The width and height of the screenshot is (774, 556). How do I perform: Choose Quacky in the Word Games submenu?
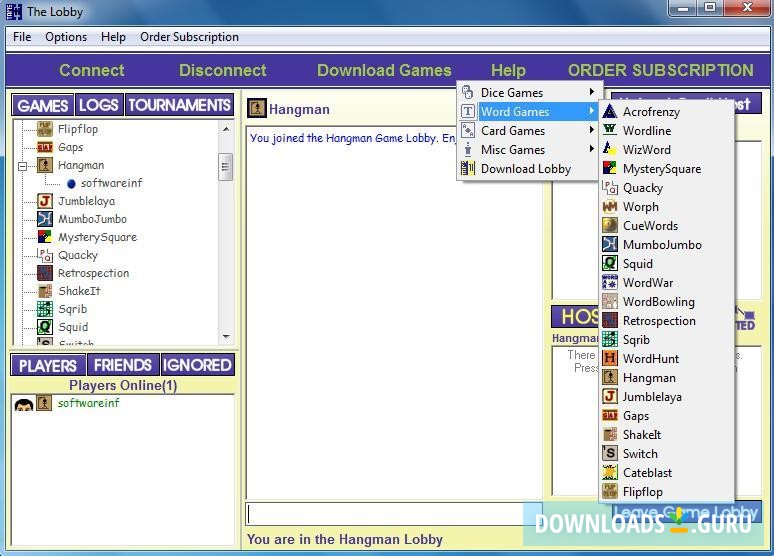(643, 188)
